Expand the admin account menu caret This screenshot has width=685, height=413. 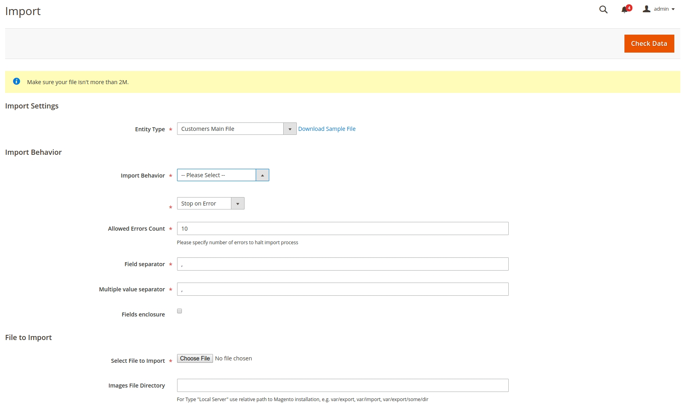[x=673, y=10]
